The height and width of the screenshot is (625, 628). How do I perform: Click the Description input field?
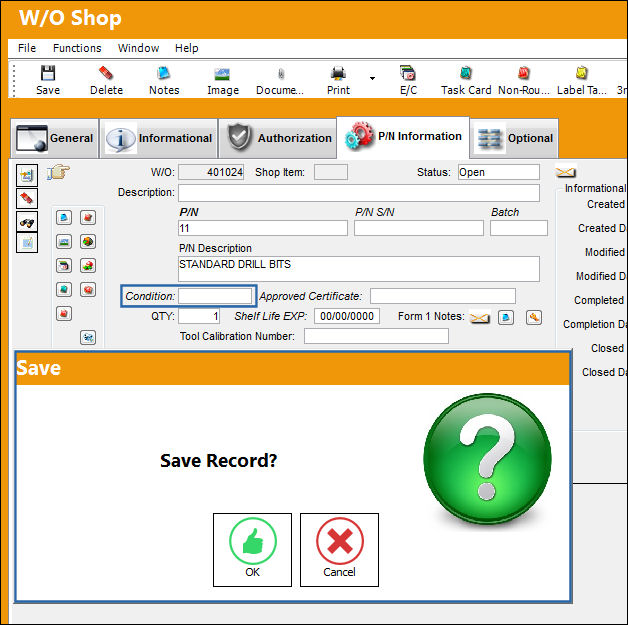(359, 193)
